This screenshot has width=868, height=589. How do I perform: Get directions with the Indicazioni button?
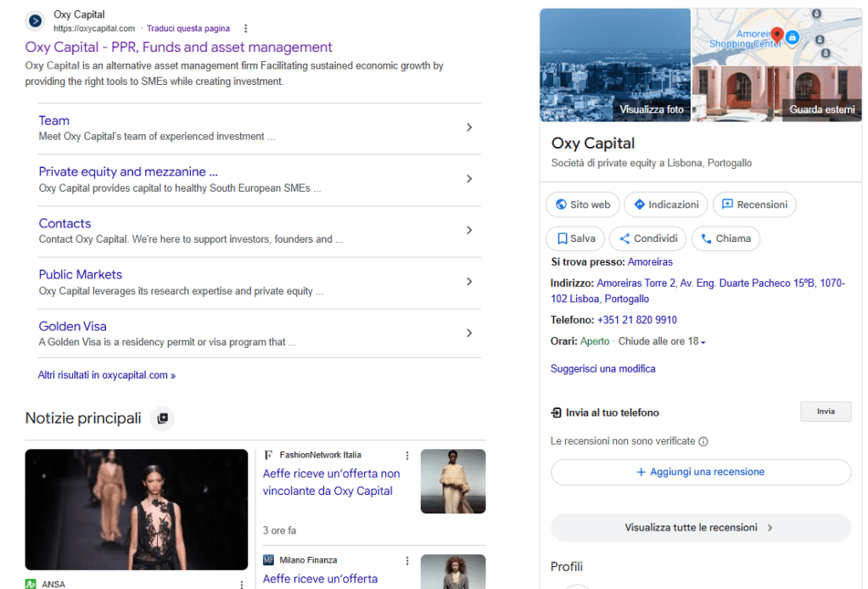tap(666, 205)
